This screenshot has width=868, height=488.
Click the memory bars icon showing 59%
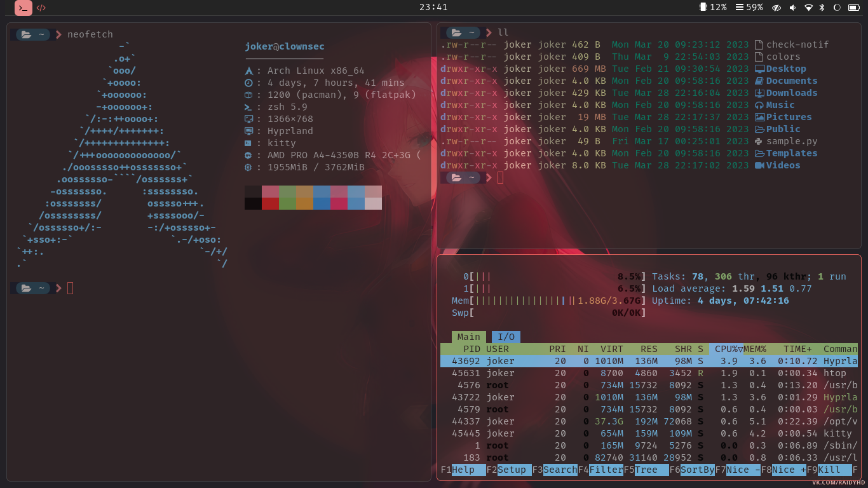(x=740, y=8)
